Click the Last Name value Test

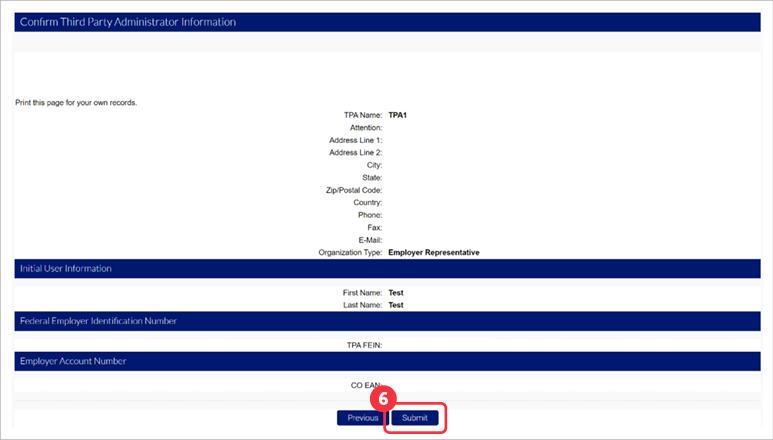395,305
